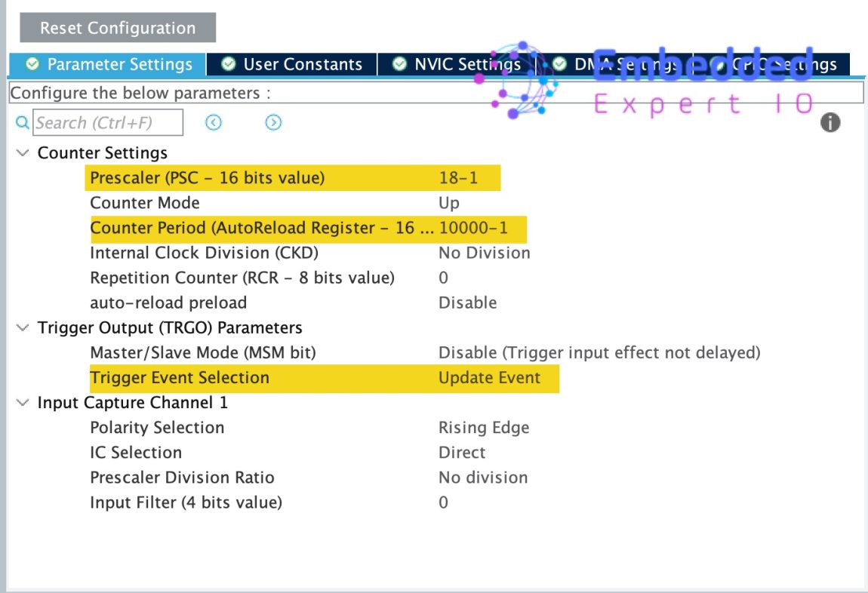Toggle the auto-reload preload setting

pyautogui.click(x=467, y=302)
